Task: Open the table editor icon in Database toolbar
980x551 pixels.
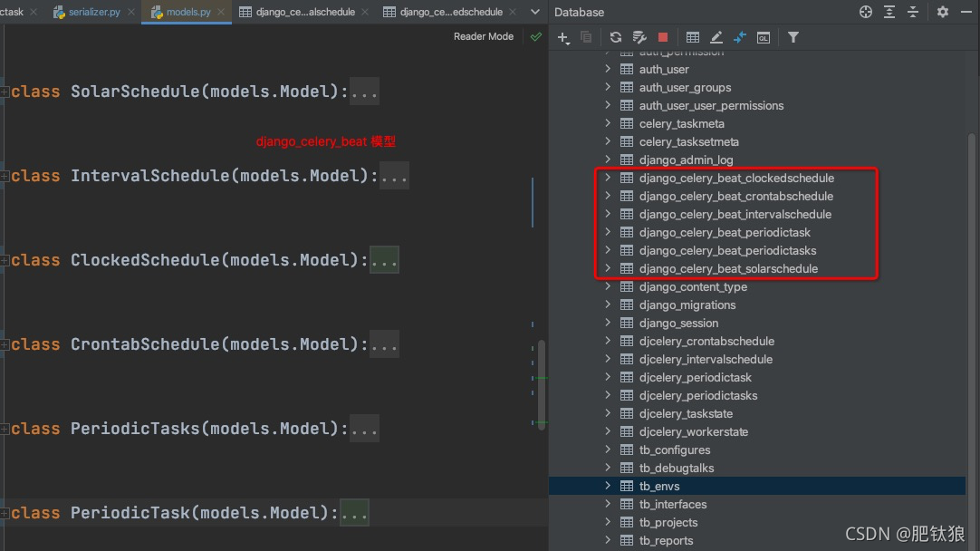Action: [x=693, y=37]
